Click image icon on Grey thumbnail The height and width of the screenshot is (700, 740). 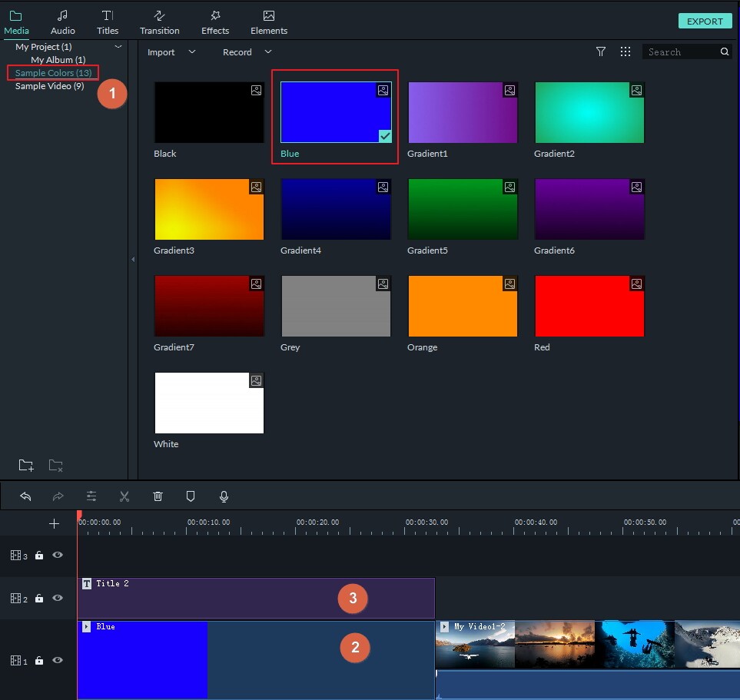click(x=383, y=284)
